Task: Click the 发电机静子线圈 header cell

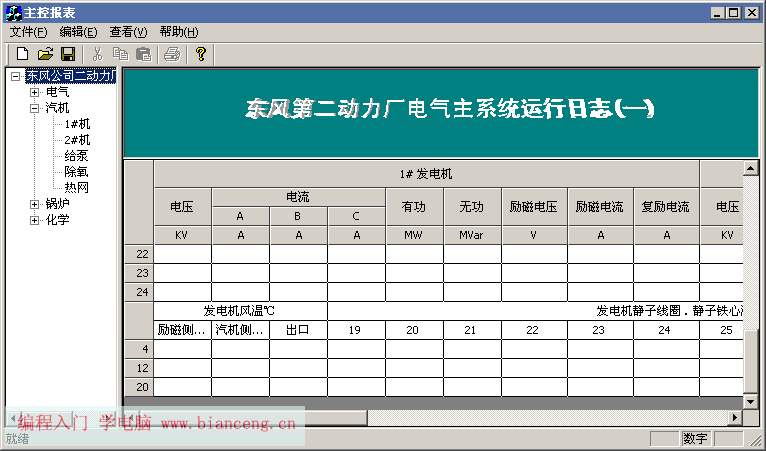Action: point(536,311)
